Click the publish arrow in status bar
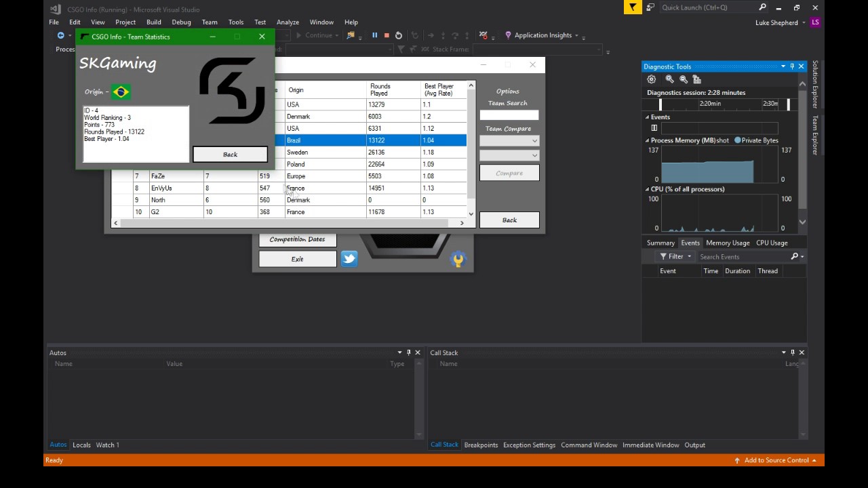This screenshot has height=488, width=868. 737,460
